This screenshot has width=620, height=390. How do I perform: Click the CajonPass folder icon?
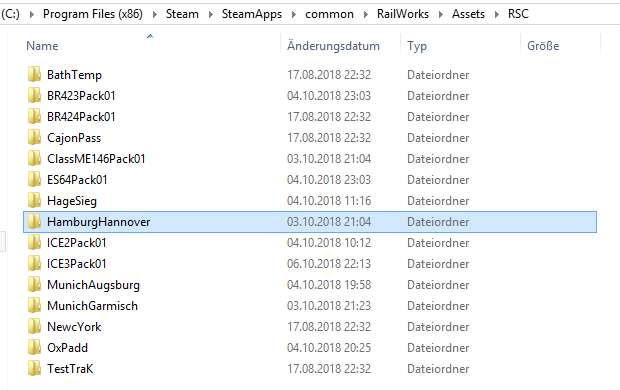pyautogui.click(x=34, y=137)
